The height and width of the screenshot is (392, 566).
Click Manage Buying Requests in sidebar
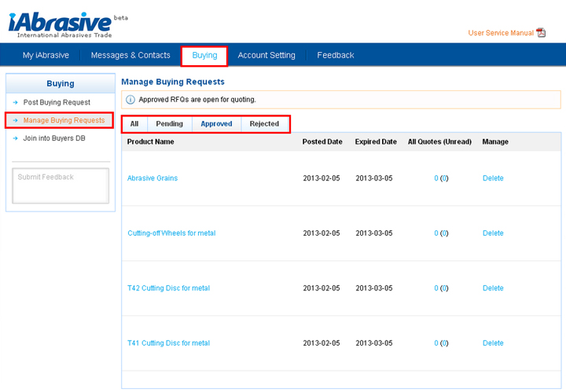[64, 120]
